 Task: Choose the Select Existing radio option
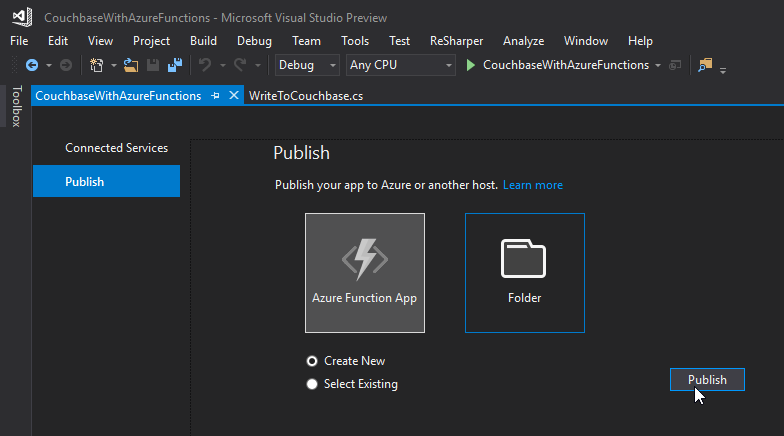pyautogui.click(x=313, y=384)
